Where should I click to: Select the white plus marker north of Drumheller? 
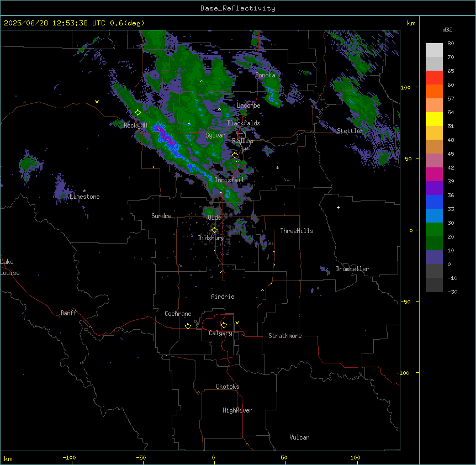338,207
